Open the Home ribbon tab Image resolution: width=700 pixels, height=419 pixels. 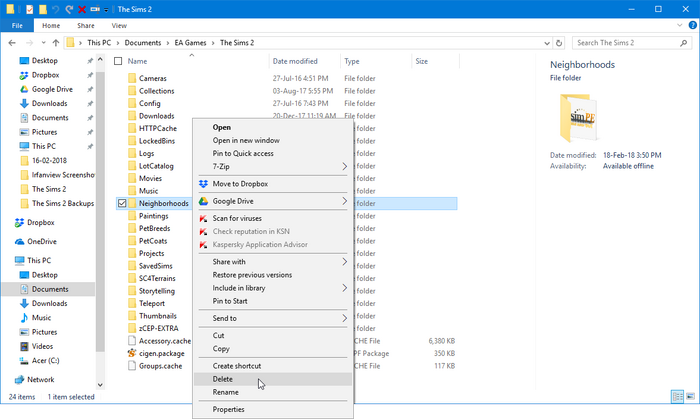click(51, 25)
